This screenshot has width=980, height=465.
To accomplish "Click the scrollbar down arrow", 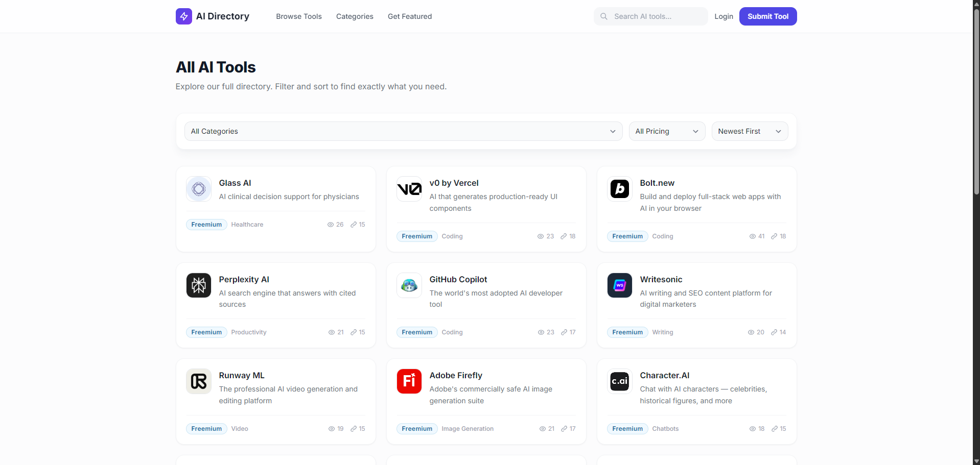I will click(x=976, y=461).
